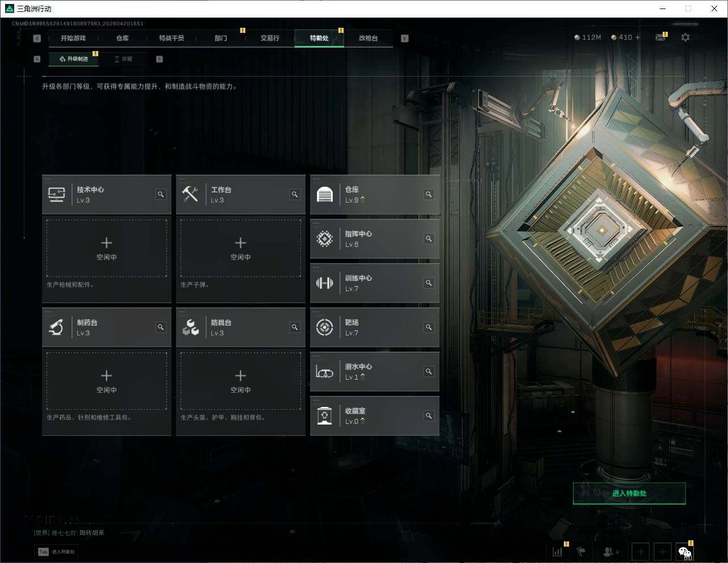Open details magnifier for 收藏室
Screen dimensions: 728x563
[x=429, y=416]
